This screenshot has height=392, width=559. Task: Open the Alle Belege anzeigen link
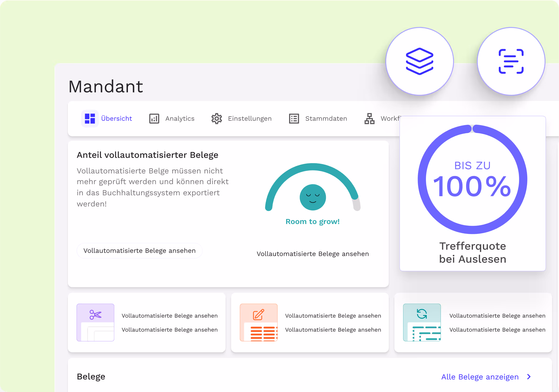[x=480, y=377]
